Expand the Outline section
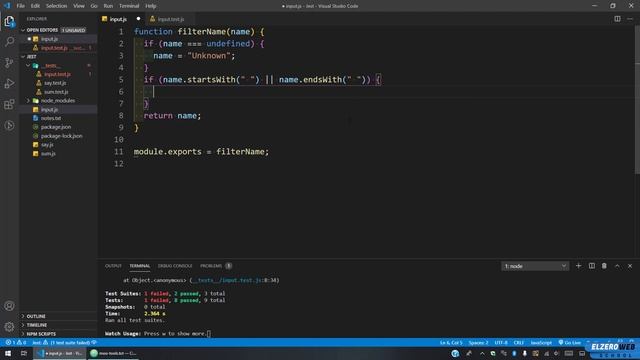640x360 pixels. point(58,316)
